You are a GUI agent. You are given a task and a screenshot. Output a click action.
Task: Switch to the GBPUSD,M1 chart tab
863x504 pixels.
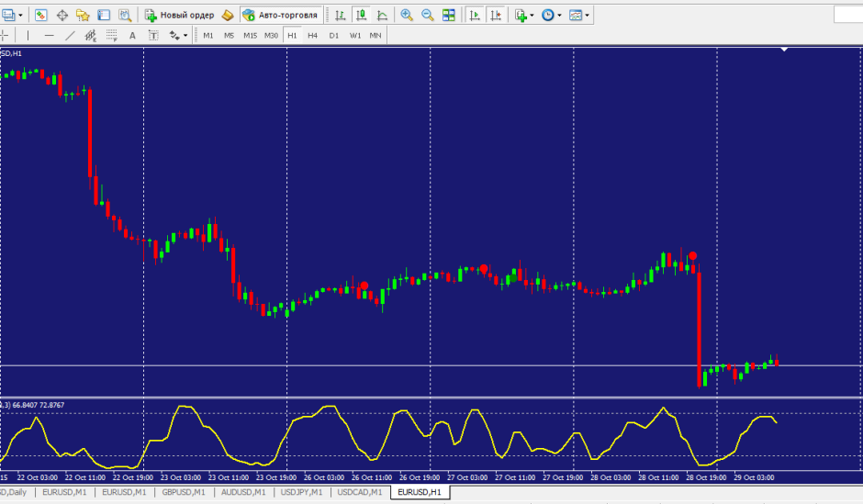184,493
